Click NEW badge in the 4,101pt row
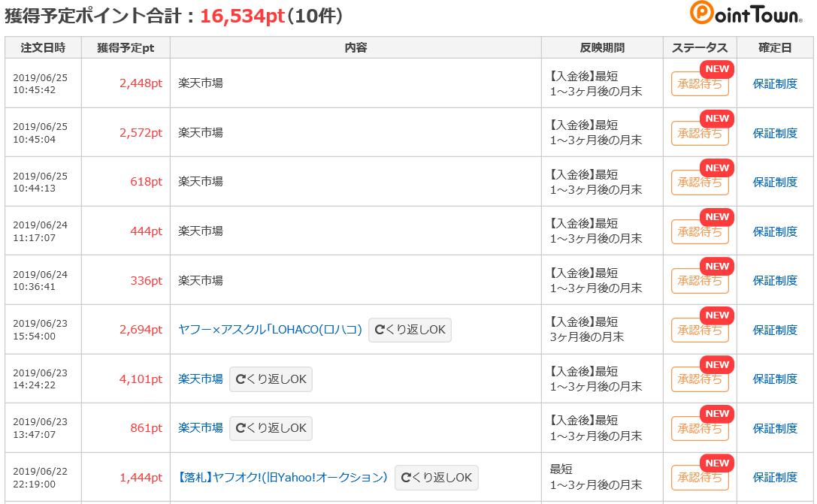The image size is (817, 504). coord(717,365)
